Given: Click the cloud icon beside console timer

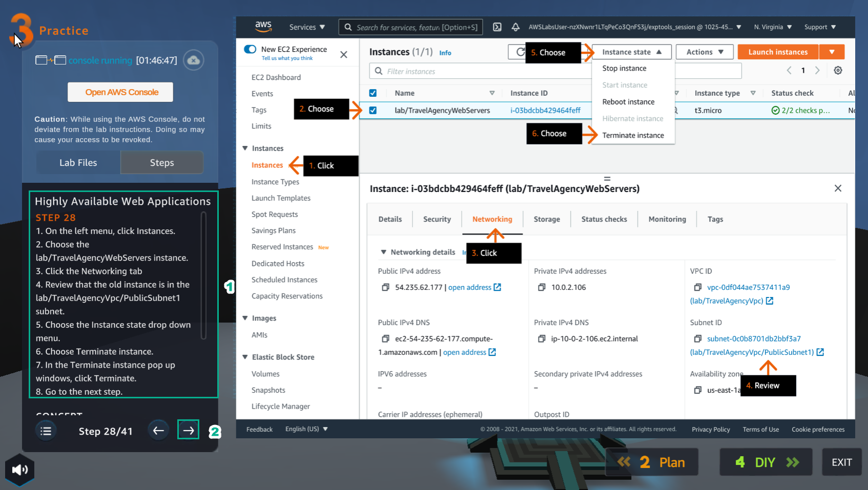Looking at the screenshot, I should (193, 60).
